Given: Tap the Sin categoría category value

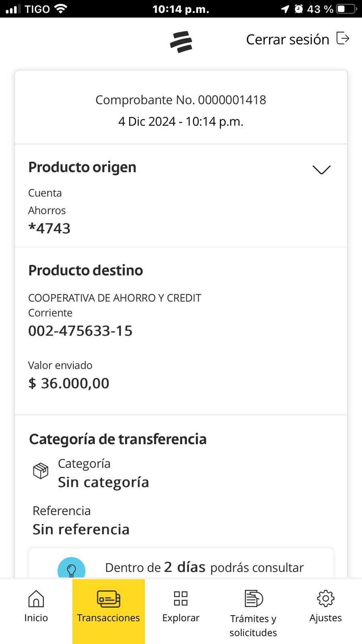Looking at the screenshot, I should 103,482.
